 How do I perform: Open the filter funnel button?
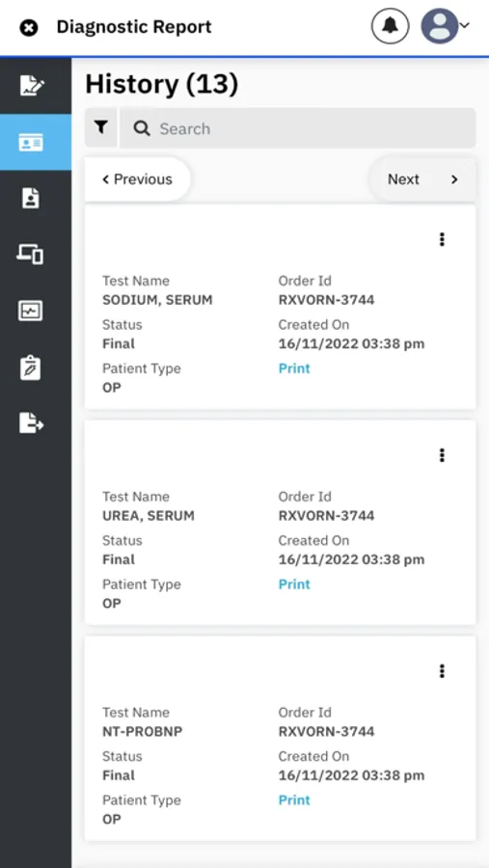point(101,128)
